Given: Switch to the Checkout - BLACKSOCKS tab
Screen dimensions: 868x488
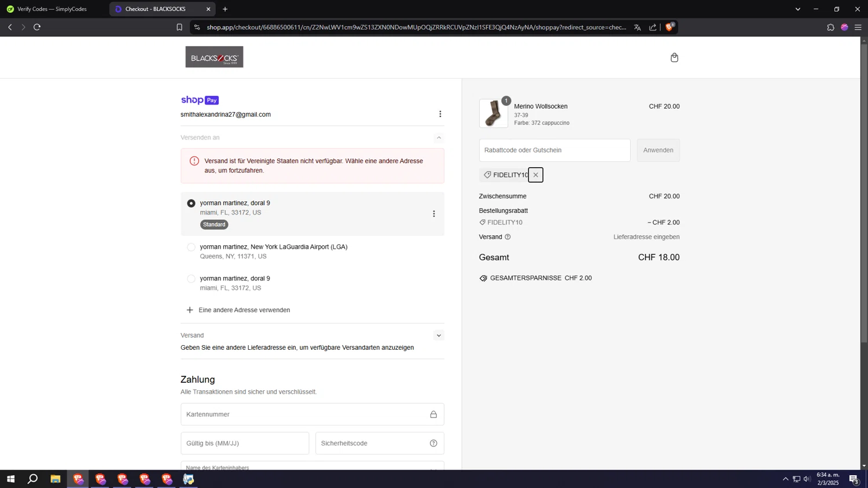Looking at the screenshot, I should tap(162, 9).
